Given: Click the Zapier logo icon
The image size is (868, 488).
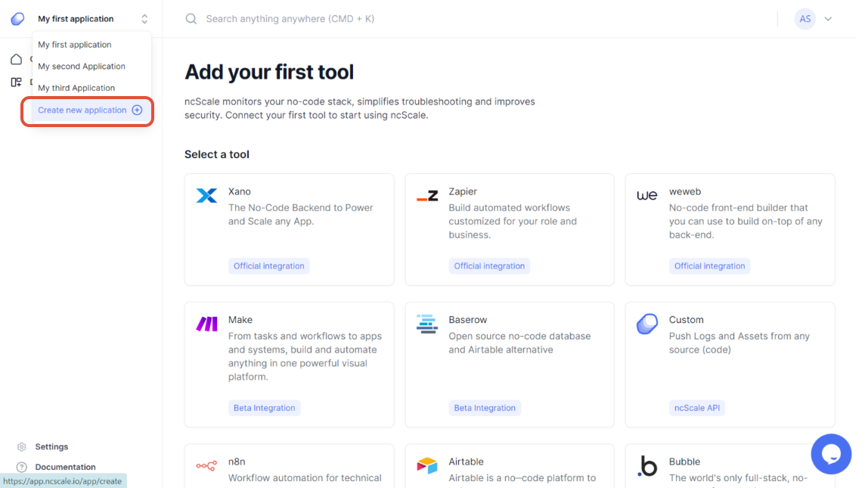Looking at the screenshot, I should 427,196.
